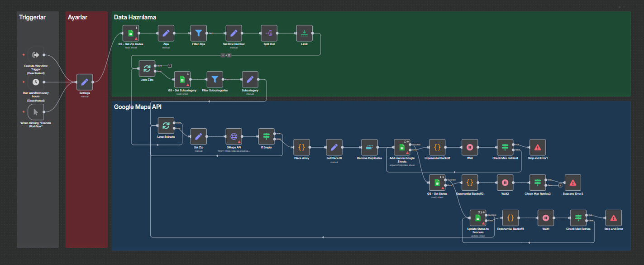Open the GS - Get Zip Codes spreadsheet node

click(x=130, y=33)
